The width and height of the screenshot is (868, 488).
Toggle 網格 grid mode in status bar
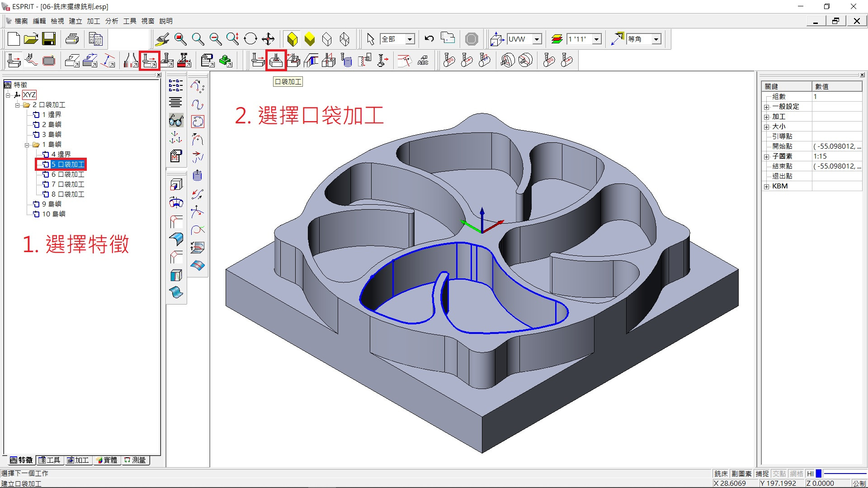coord(796,474)
